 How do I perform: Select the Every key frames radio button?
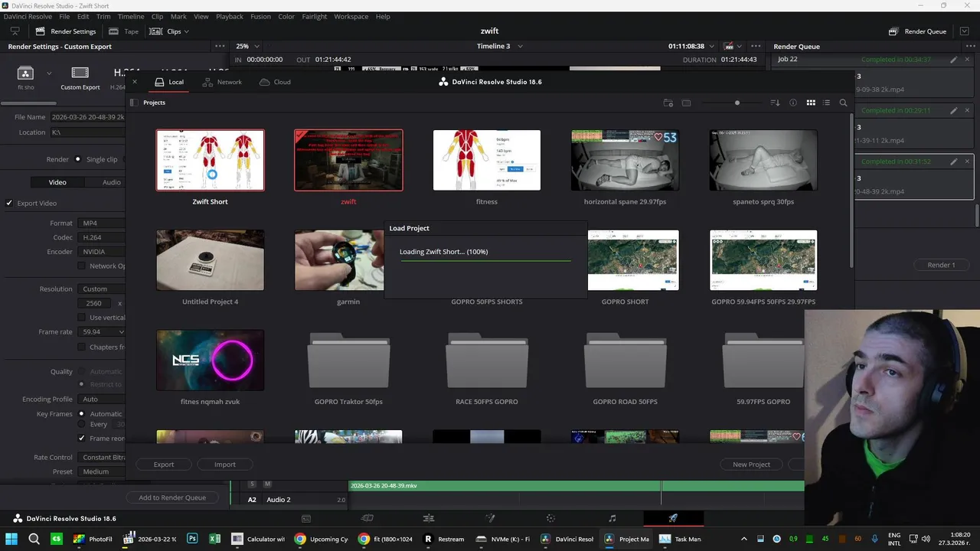(x=82, y=424)
